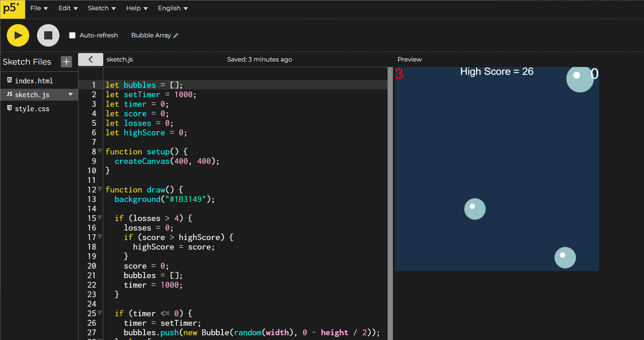
Task: Open the English language dropdown
Action: 173,8
